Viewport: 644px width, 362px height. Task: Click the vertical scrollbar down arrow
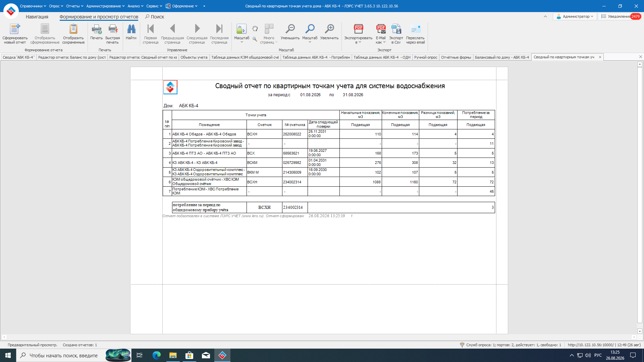(x=640, y=331)
